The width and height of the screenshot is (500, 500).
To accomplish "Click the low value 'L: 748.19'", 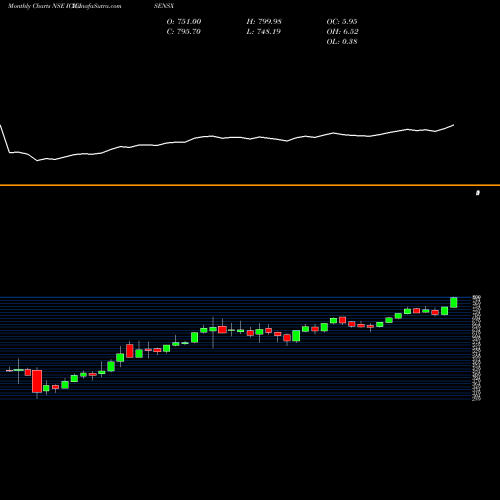I will [x=263, y=32].
